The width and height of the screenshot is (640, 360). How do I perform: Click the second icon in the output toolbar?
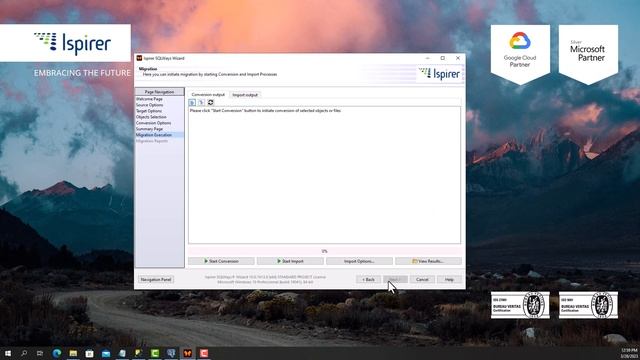(201, 102)
